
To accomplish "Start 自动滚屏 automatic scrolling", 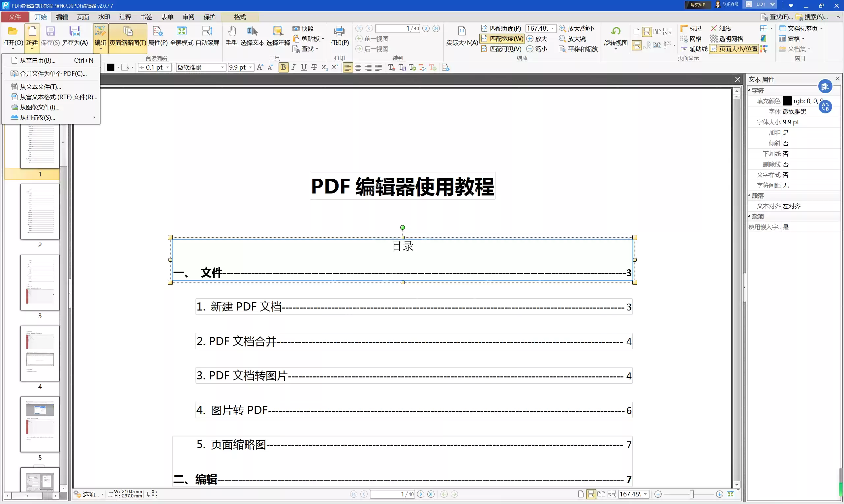I will pyautogui.click(x=207, y=35).
